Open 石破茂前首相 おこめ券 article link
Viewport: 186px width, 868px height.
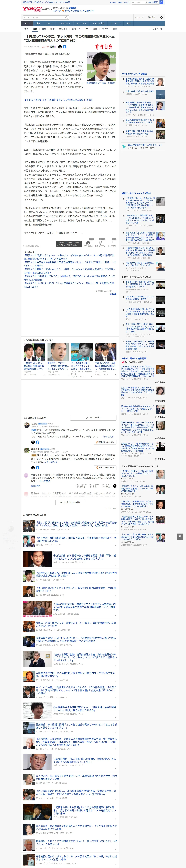pyautogui.click(x=84, y=760)
